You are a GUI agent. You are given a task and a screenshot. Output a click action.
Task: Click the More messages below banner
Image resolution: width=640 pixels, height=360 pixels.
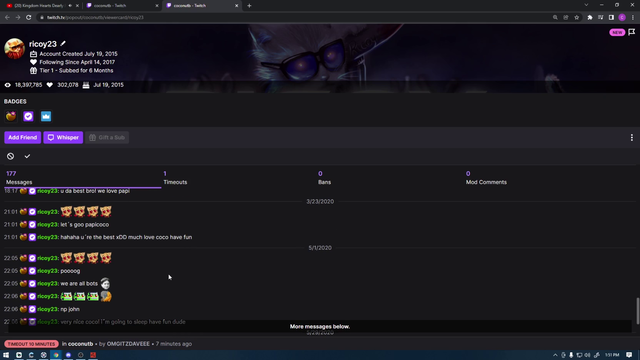click(x=320, y=327)
